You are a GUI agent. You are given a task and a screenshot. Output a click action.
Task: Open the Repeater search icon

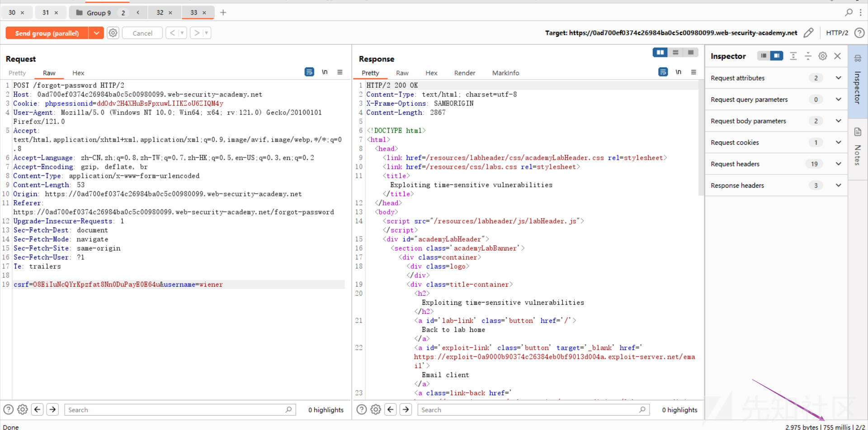click(x=849, y=13)
